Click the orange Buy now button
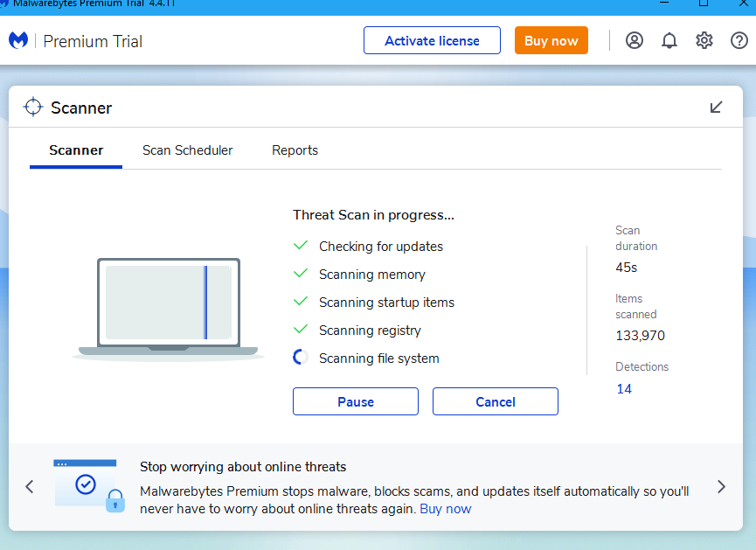756x550 pixels. (x=551, y=40)
